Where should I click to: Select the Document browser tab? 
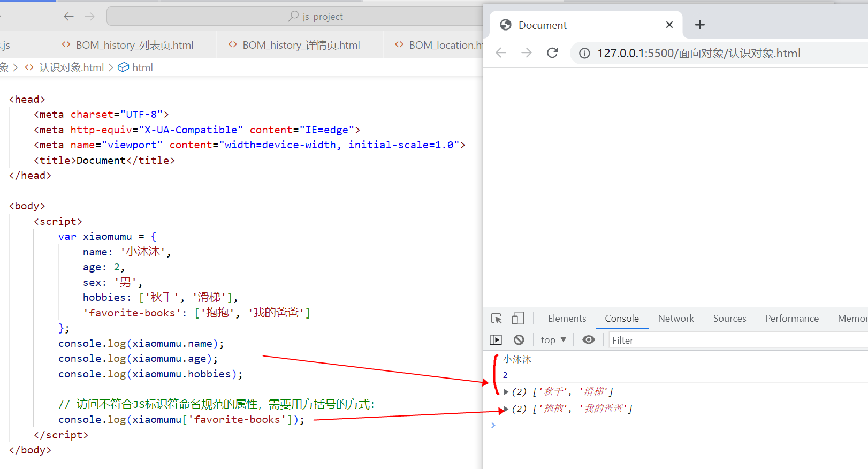click(586, 25)
